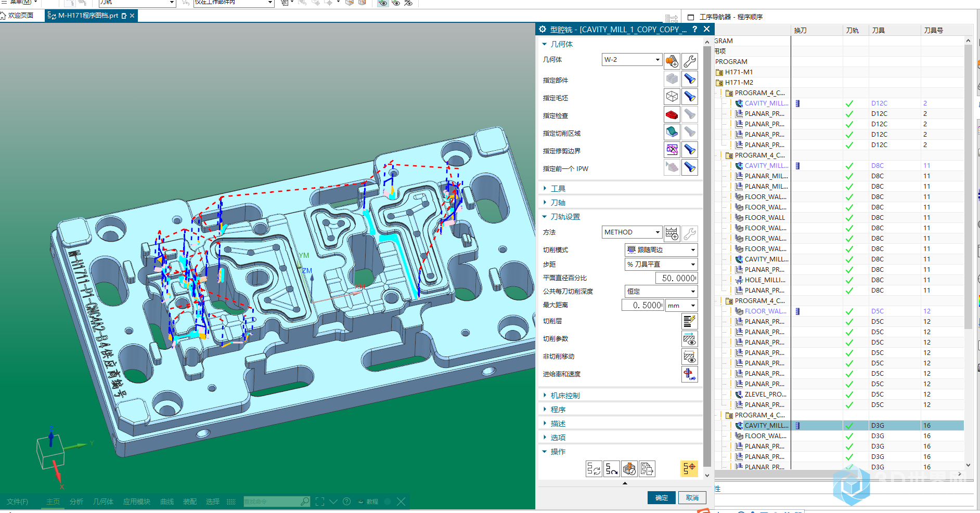Toggle the second eye visibility icon in toolbar
This screenshot has width=980, height=513.
point(396,3)
